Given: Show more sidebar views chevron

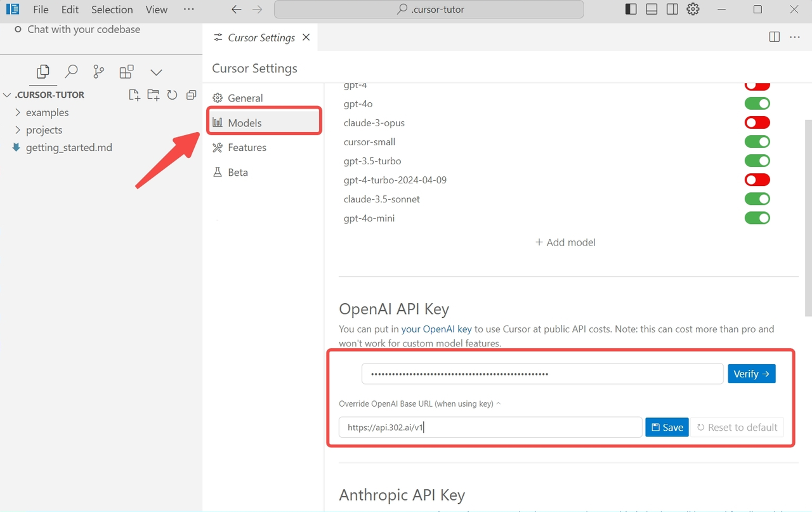Looking at the screenshot, I should tap(156, 72).
